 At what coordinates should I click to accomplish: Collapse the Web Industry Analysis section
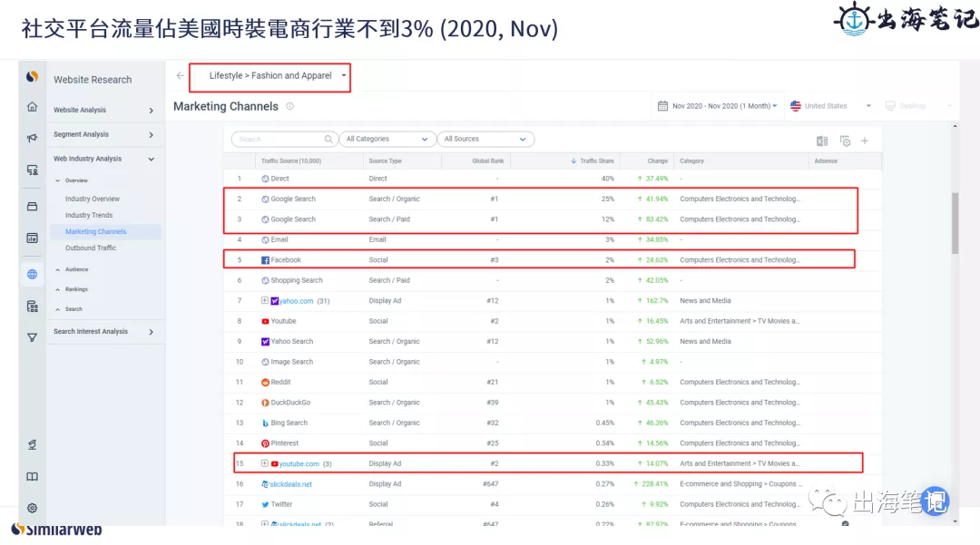coord(151,160)
